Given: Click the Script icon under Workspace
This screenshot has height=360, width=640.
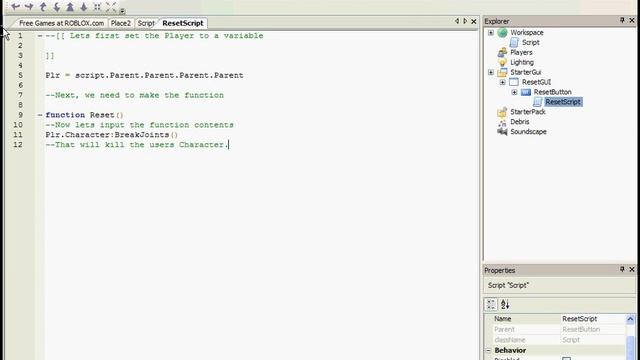Looking at the screenshot, I should pyautogui.click(x=514, y=42).
